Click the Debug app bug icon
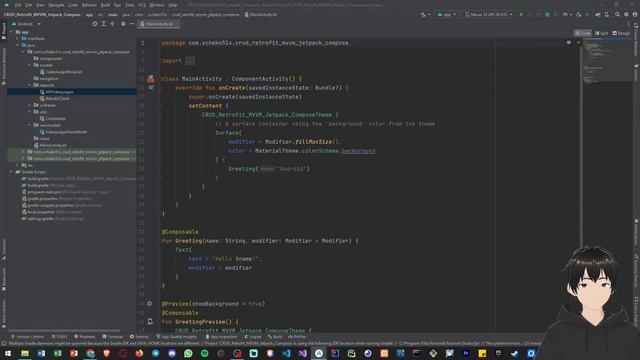The width and height of the screenshot is (640, 360). [x=547, y=14]
